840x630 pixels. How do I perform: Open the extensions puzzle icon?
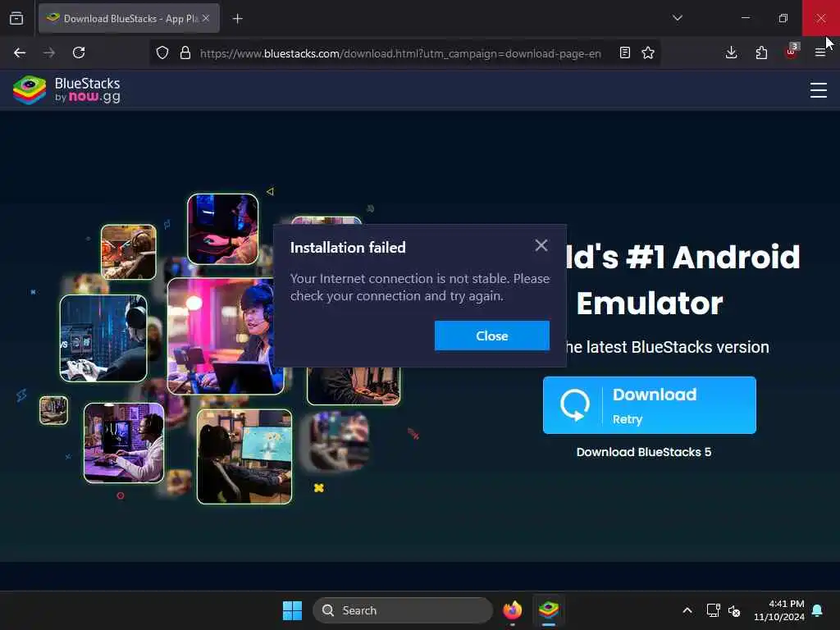click(761, 52)
